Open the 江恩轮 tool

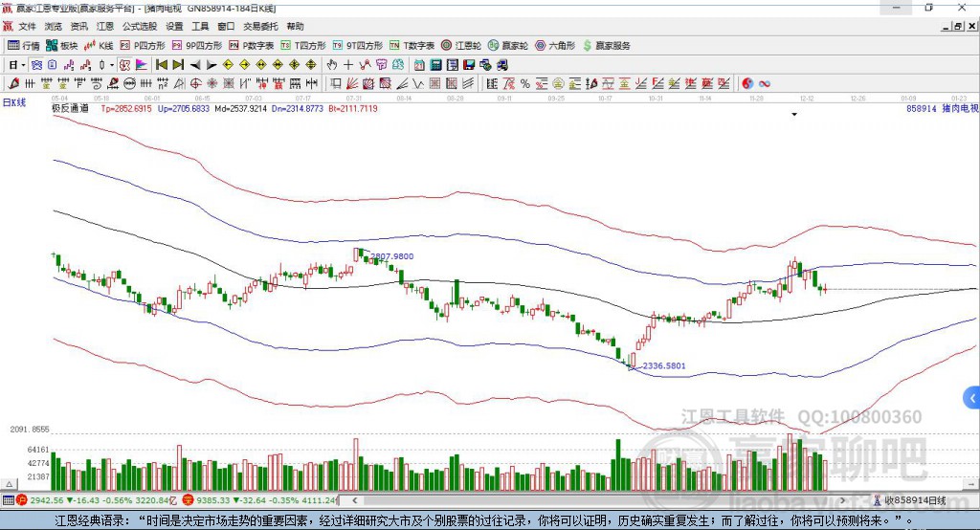tap(461, 46)
